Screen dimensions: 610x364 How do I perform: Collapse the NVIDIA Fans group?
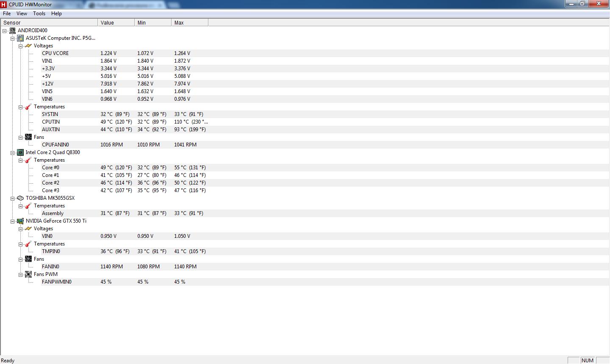tap(20, 259)
